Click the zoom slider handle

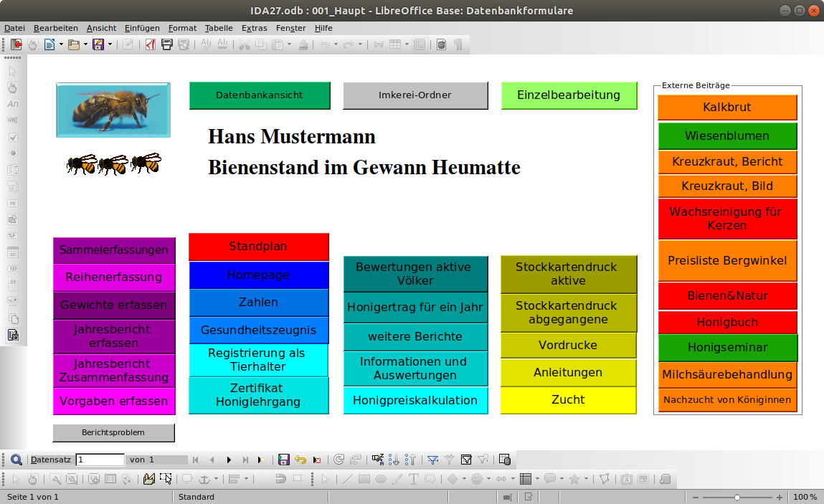tap(737, 497)
